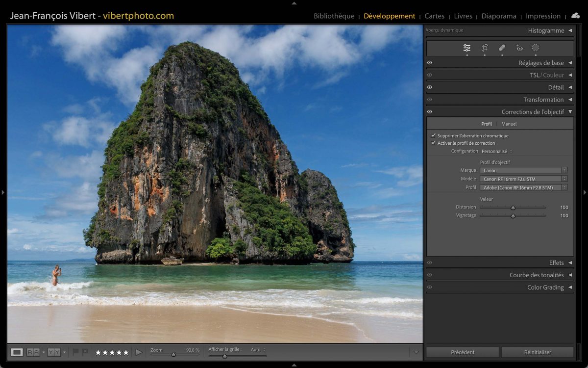
Task: Open the Masking tool
Action: tap(536, 48)
